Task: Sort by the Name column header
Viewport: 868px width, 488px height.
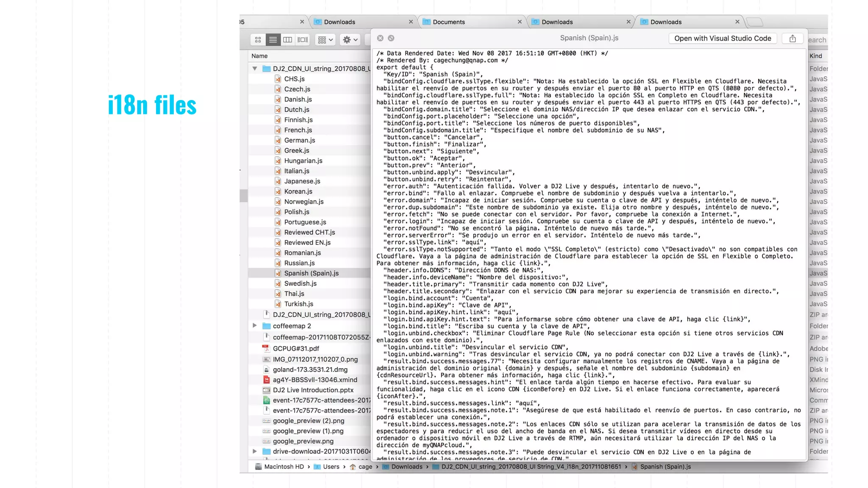Action: coord(259,56)
